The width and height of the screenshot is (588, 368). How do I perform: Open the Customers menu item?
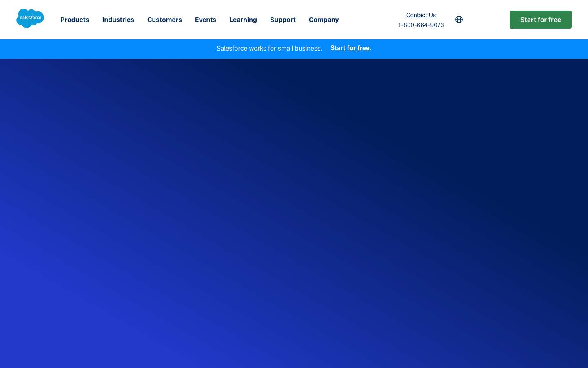[x=164, y=20]
